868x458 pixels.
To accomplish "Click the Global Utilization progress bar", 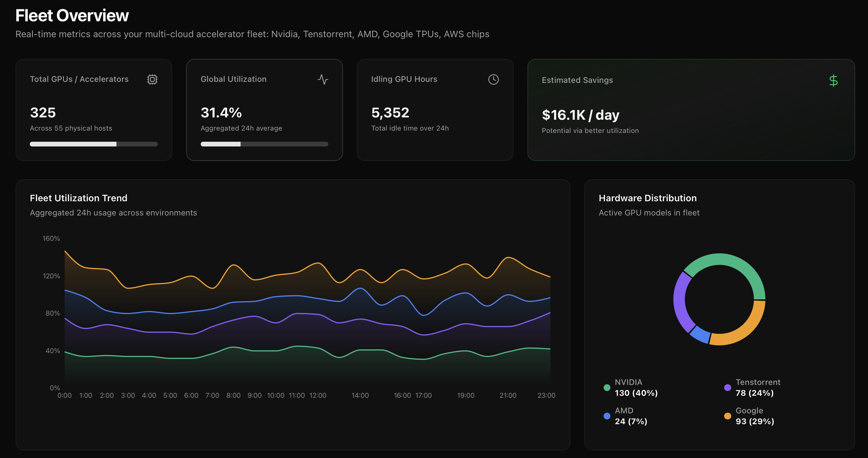I will coord(264,144).
